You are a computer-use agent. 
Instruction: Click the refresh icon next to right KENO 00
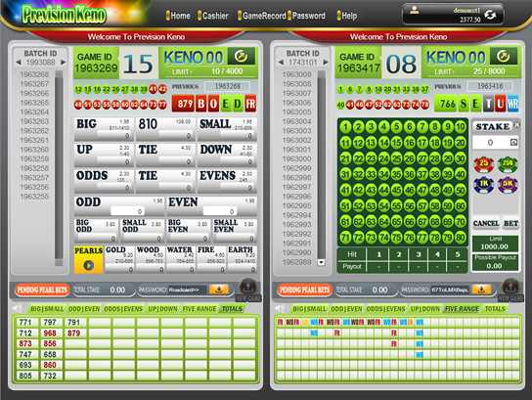[504, 56]
